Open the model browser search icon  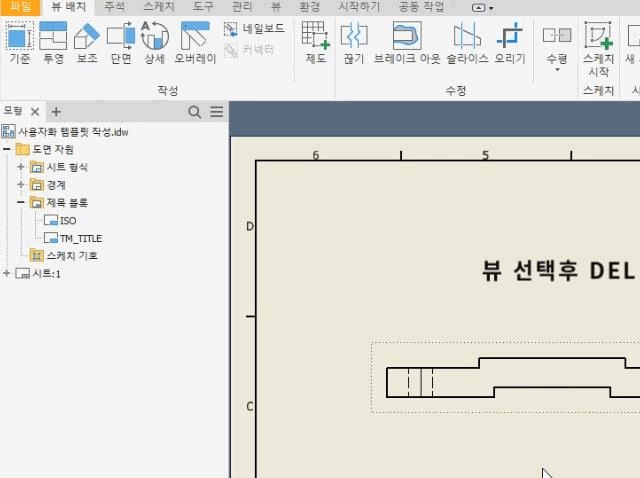(195, 112)
